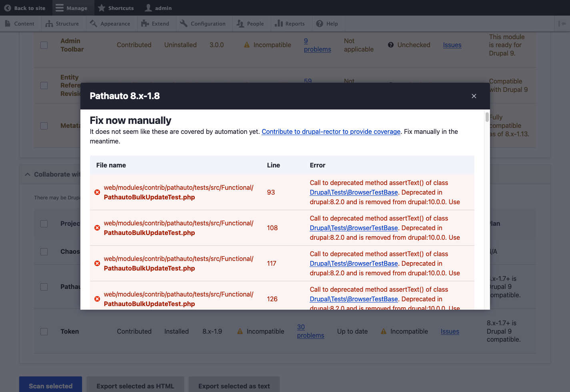570x392 pixels.
Task: Open the admin user tab
Action: tap(158, 8)
